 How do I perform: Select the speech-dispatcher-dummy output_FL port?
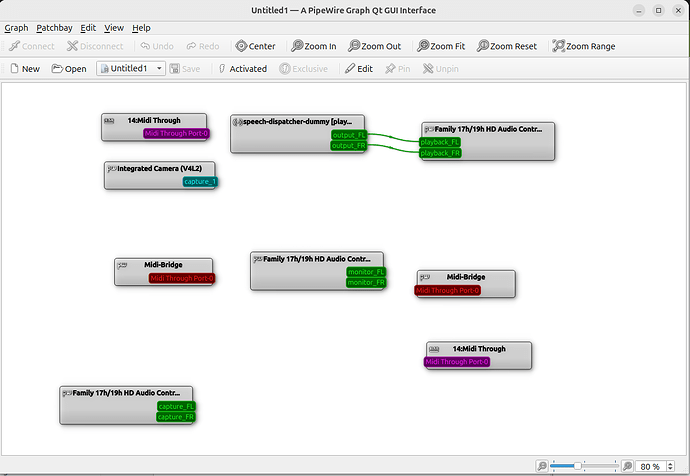(349, 135)
